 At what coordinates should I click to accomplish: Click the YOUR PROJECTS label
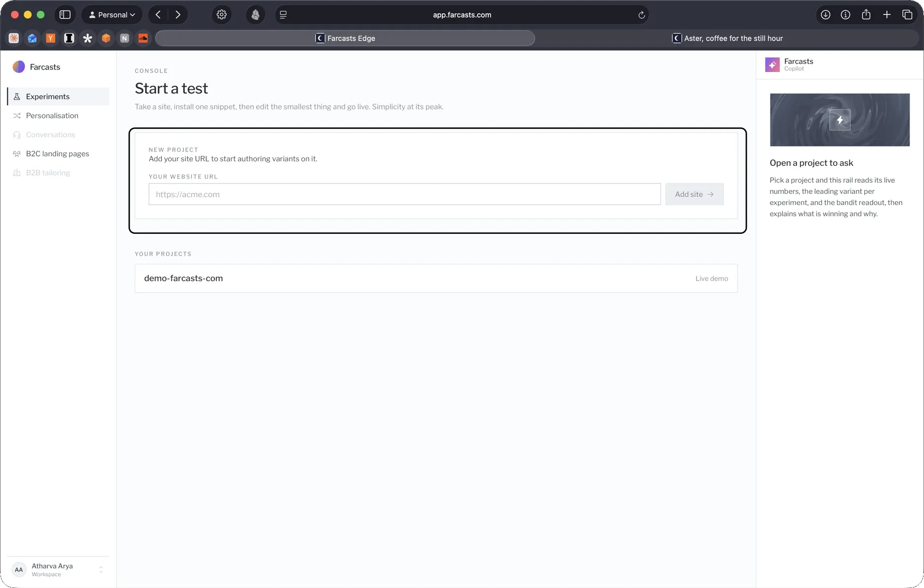click(x=163, y=254)
